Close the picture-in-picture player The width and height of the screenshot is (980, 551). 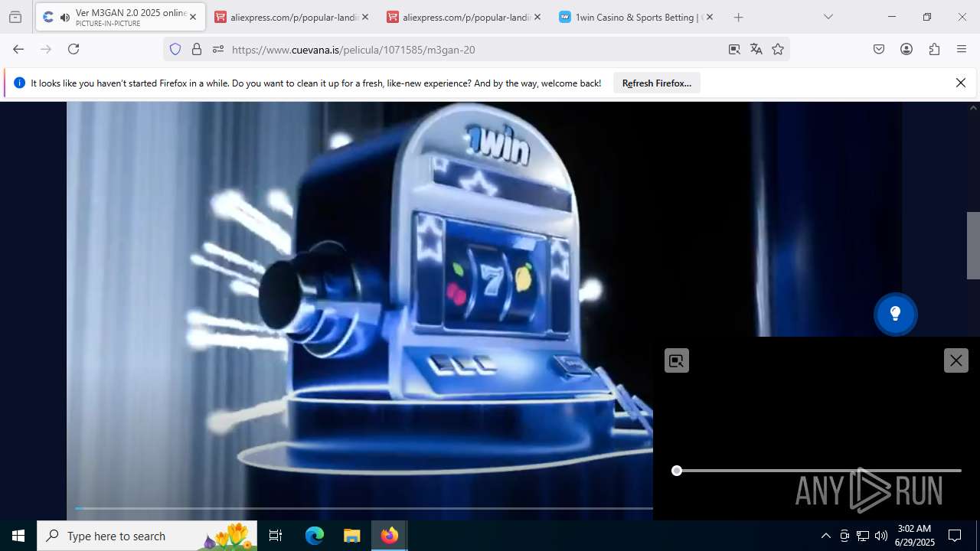[x=956, y=360]
